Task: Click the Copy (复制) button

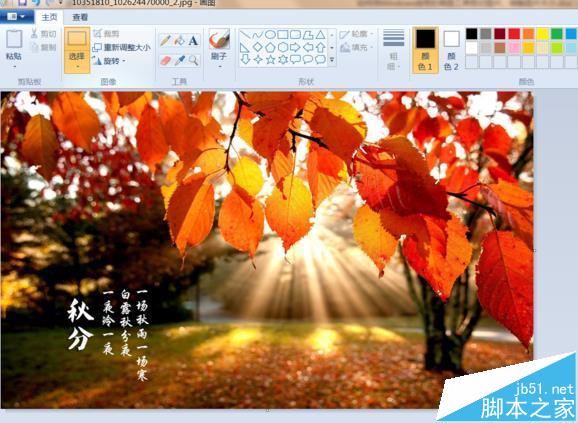Action: pyautogui.click(x=43, y=48)
